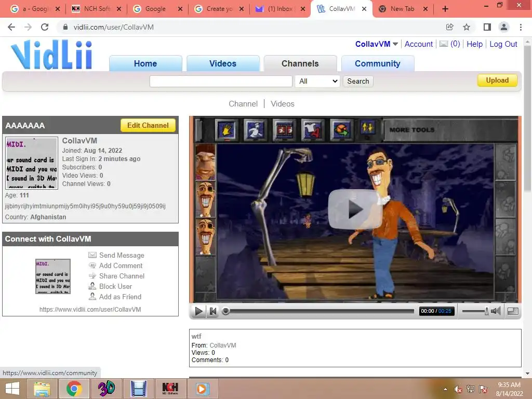
Task: Click the avatar in Connect with CollavVM
Action: pyautogui.click(x=53, y=276)
